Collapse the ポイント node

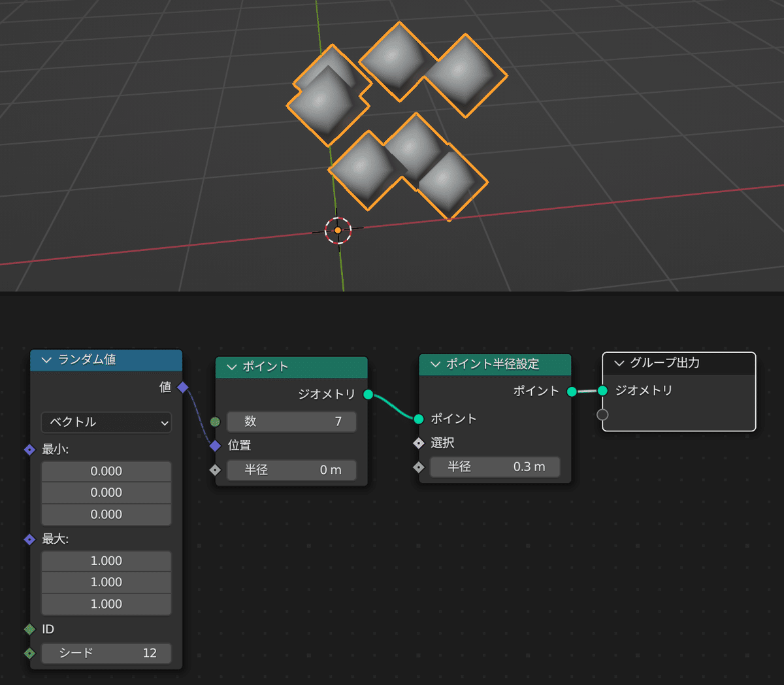(x=231, y=367)
